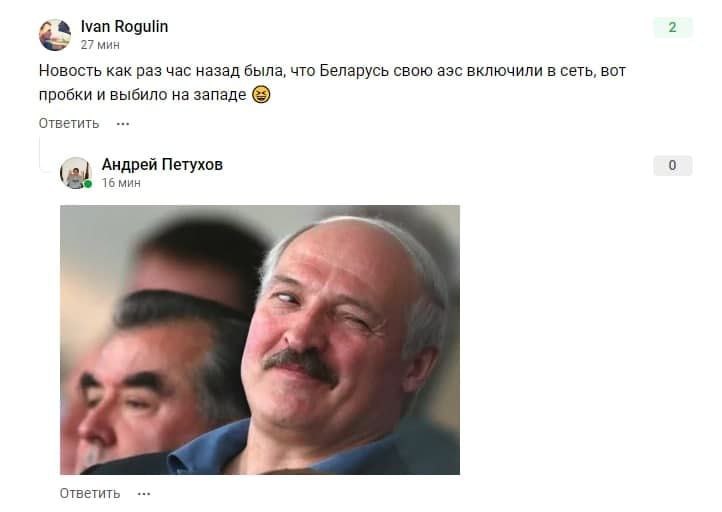Click the green online status dot
Viewport: 722px width, 512px height.
tap(88, 184)
